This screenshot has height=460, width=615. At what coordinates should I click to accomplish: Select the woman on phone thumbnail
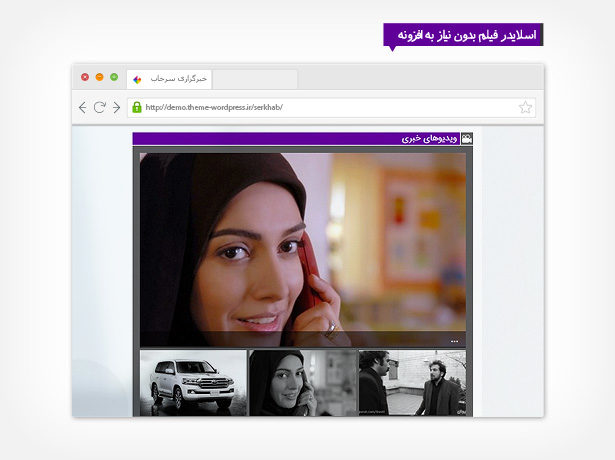tap(303, 382)
